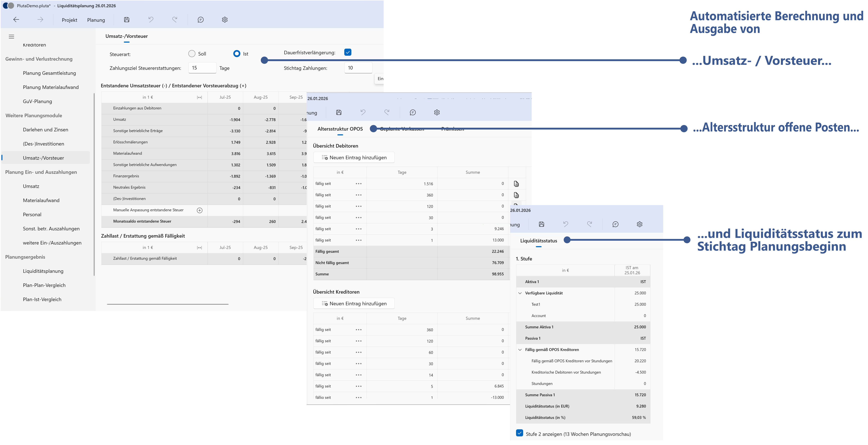Click the column width icon in the first table header
The image size is (868, 445).
(x=200, y=97)
